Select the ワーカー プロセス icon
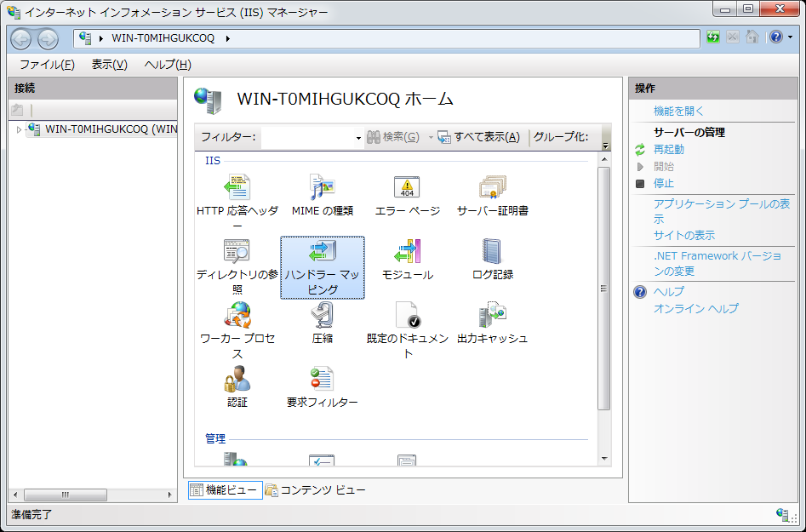Viewport: 806px width, 532px height. click(x=237, y=316)
